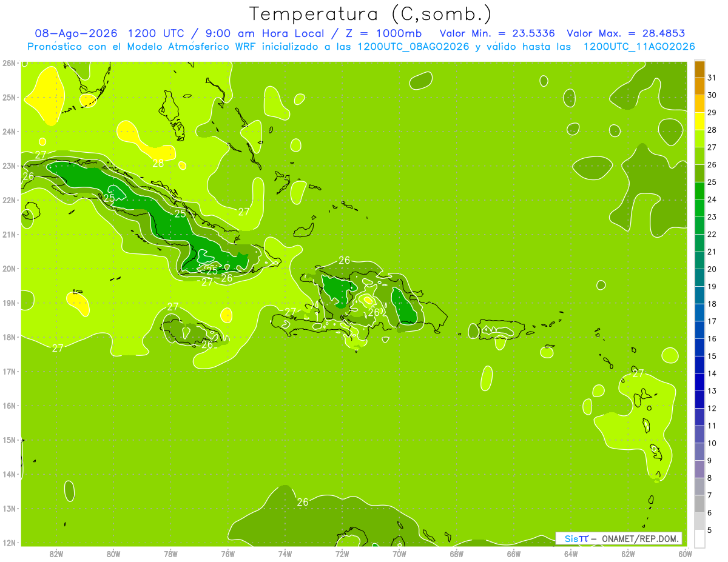Click the legend scale label "17"
Image resolution: width=728 pixels, height=562 pixels.
point(712,321)
